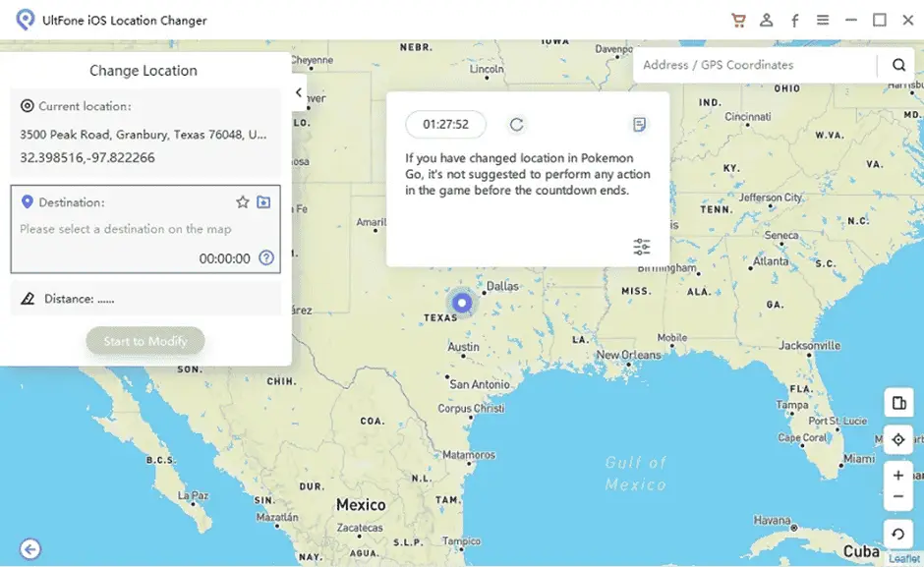Image resolution: width=924 pixels, height=567 pixels.
Task: Click the Start to Modify button
Action: [x=145, y=341]
